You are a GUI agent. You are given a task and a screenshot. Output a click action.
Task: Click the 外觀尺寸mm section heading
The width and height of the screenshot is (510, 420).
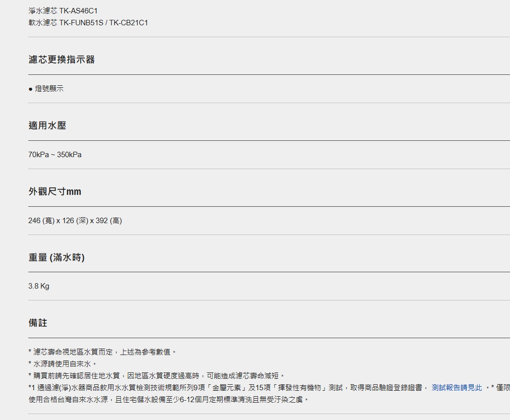click(55, 191)
